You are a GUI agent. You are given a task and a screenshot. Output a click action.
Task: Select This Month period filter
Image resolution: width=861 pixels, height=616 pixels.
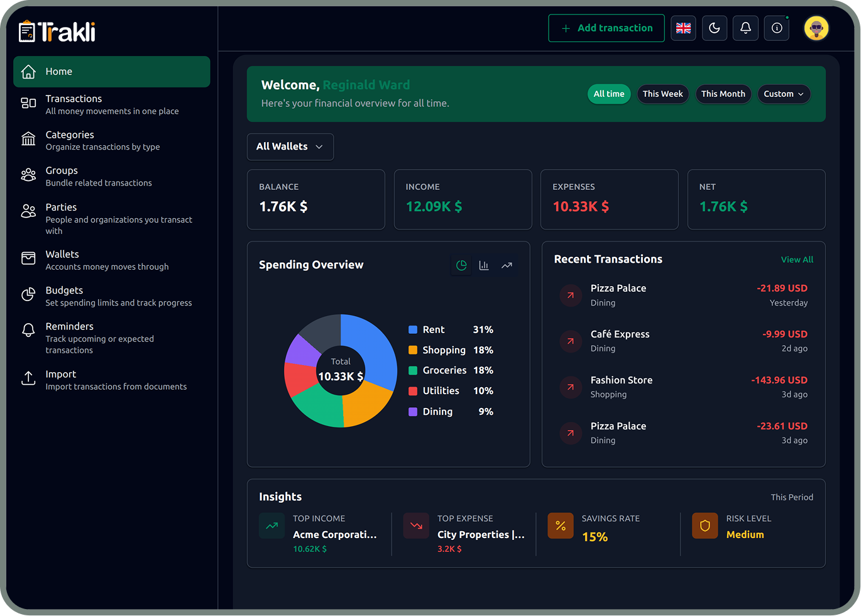[x=723, y=94]
